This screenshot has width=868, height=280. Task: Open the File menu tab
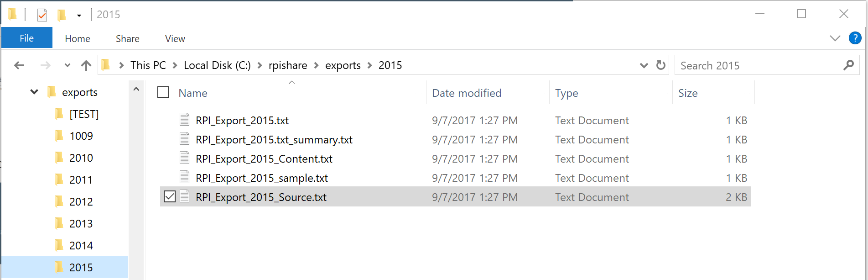pos(26,38)
